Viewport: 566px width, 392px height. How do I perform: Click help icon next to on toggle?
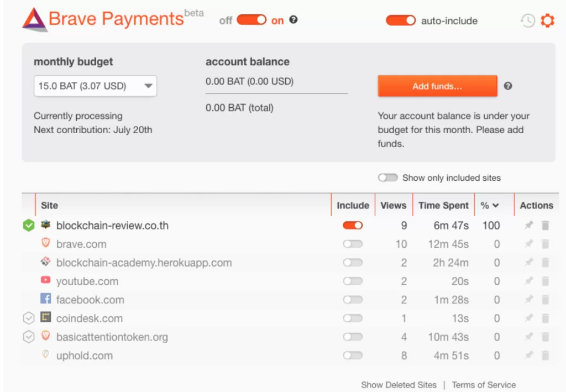coord(294,20)
